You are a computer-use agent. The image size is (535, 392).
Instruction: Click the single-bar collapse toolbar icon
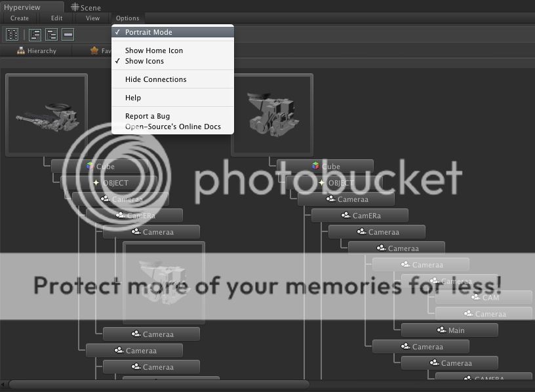coord(68,34)
